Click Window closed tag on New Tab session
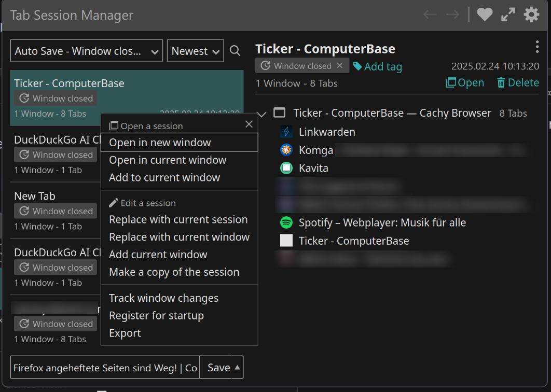This screenshot has width=551, height=392. tap(56, 211)
